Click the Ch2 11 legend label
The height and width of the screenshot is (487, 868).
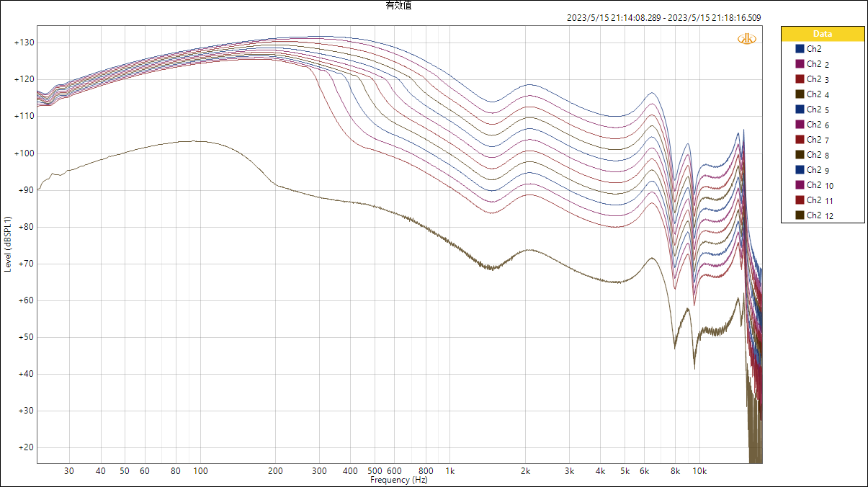tap(820, 200)
